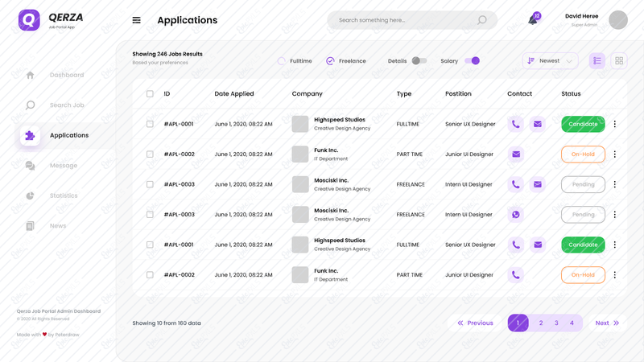Click the WhatsApp contact icon for Mosciski Inc.
This screenshot has height=362, width=644.
[x=516, y=215]
